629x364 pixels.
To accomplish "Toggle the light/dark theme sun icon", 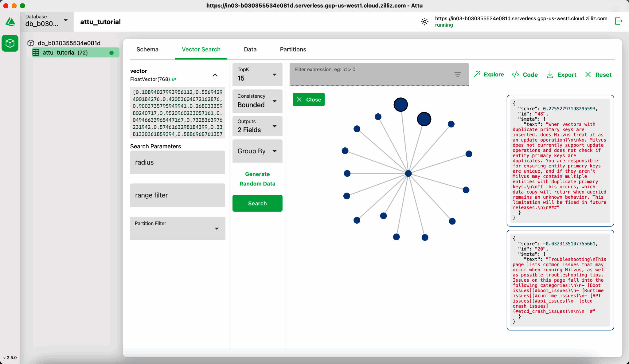I will pyautogui.click(x=424, y=22).
